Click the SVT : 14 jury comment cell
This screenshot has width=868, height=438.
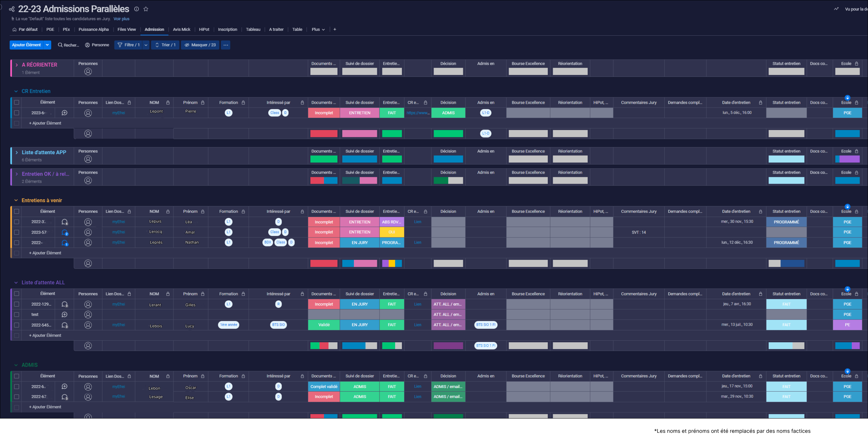639,233
